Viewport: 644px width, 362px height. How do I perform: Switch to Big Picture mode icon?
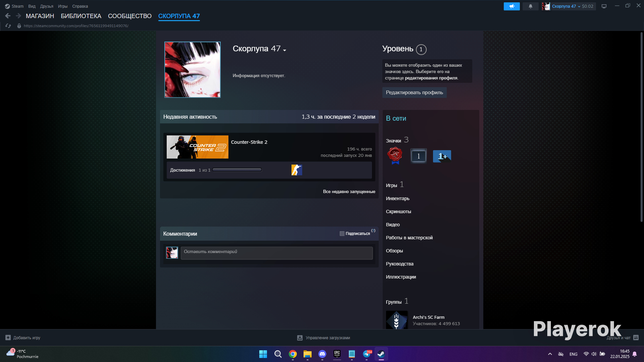click(x=604, y=6)
